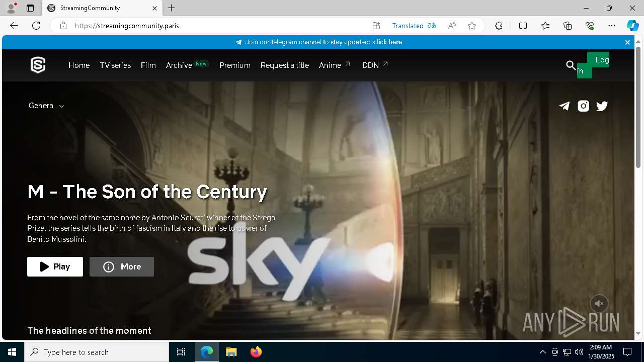View site information lock icon
The width and height of the screenshot is (644, 362).
click(x=63, y=26)
